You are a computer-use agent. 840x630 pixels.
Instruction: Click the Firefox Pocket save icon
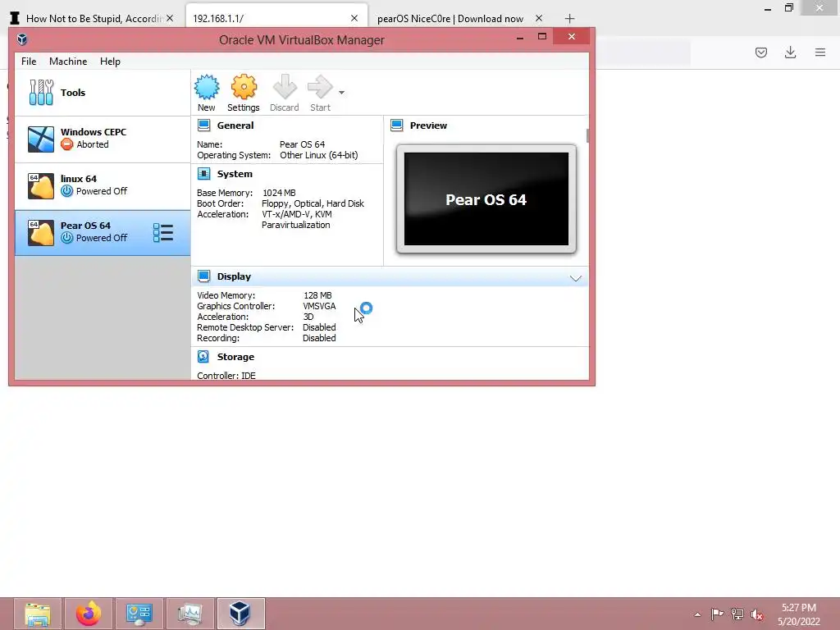point(761,52)
